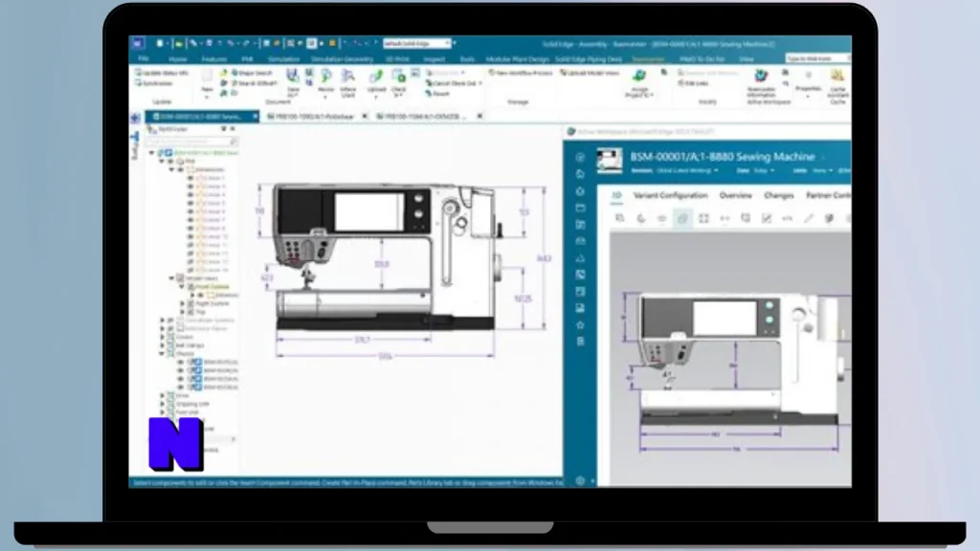Click the PathFinder search field
980x551 pixels.
pyautogui.click(x=191, y=142)
